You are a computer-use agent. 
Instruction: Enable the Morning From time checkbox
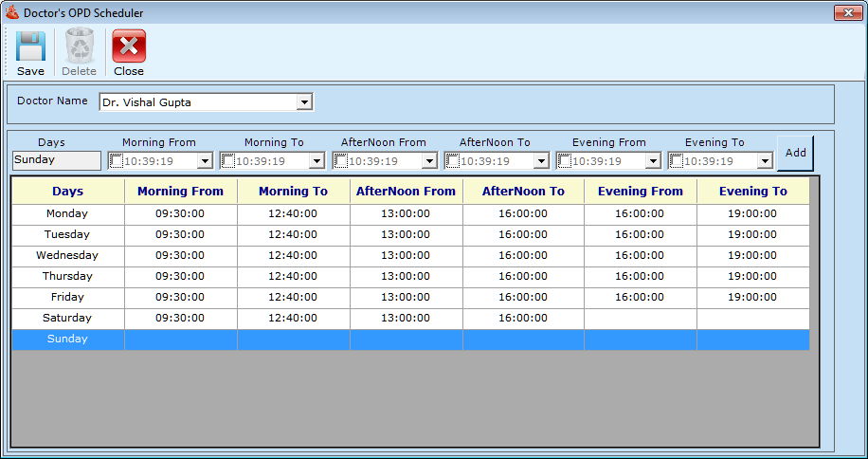click(117, 161)
